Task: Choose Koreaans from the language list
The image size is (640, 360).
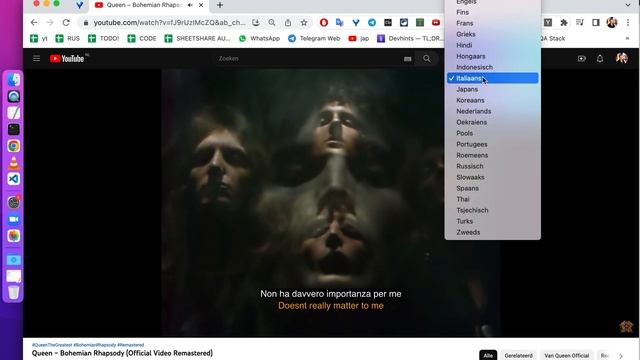Action: tap(492, 100)
